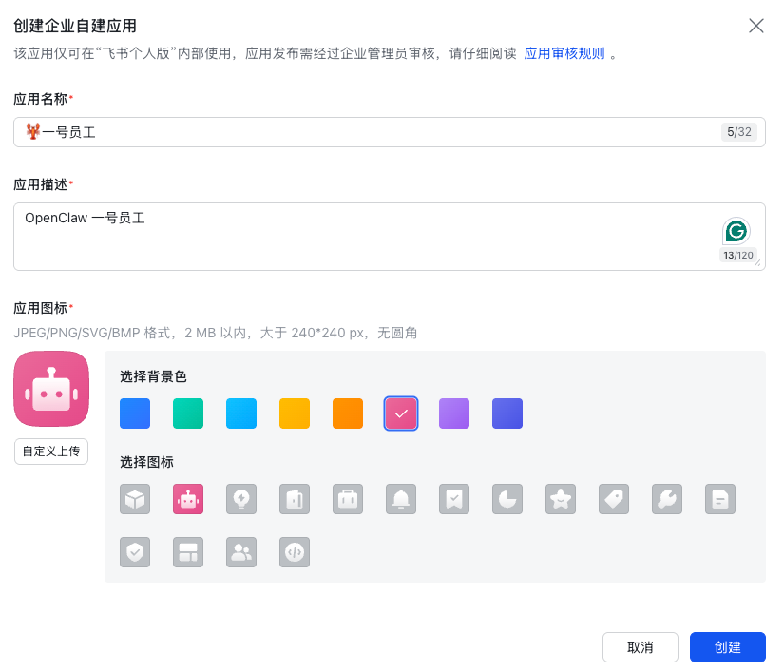Screen dimensions: 784x672
Task: Click the 自定义上传 button
Action: (x=50, y=451)
